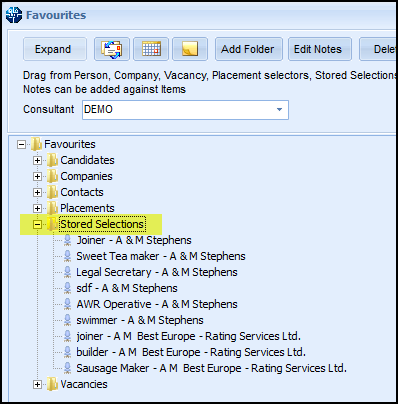398x404 pixels.
Task: Click the Consultant field showing DEMO
Action: [185, 110]
